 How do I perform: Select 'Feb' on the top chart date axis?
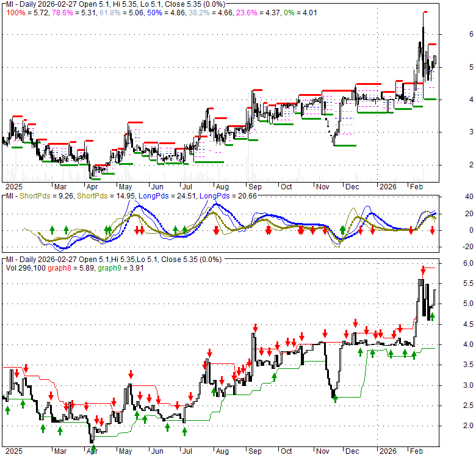416,187
